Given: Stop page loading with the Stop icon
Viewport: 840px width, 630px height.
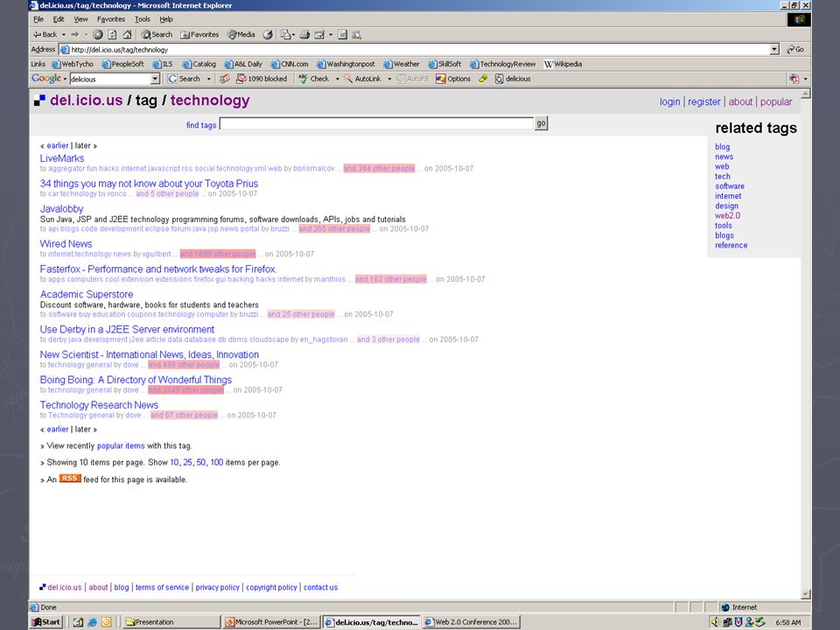Looking at the screenshot, I should pos(97,34).
